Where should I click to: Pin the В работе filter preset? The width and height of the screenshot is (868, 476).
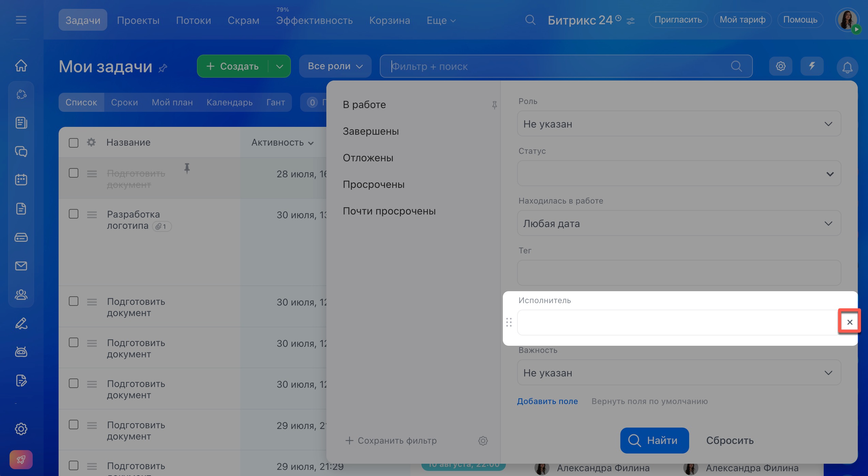tap(494, 105)
